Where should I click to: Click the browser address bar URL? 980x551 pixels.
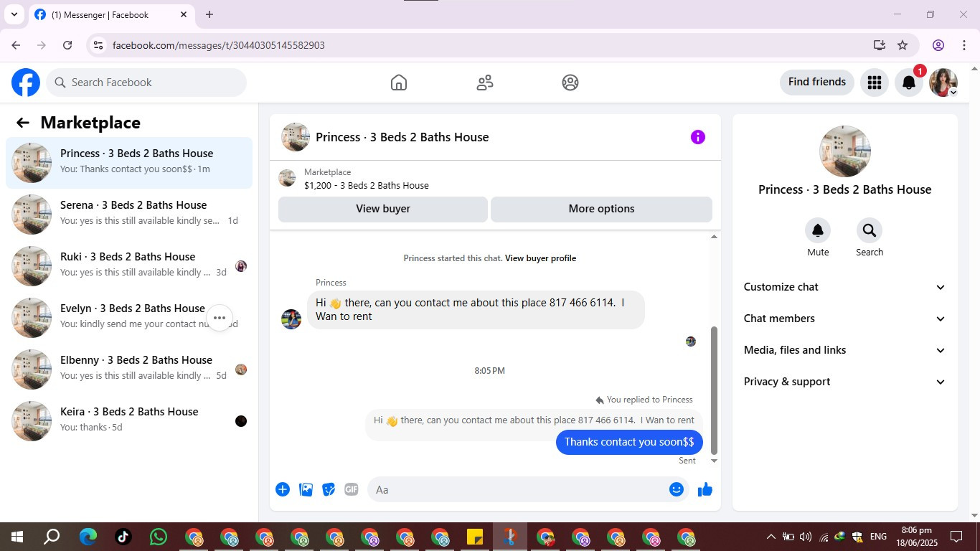[219, 45]
